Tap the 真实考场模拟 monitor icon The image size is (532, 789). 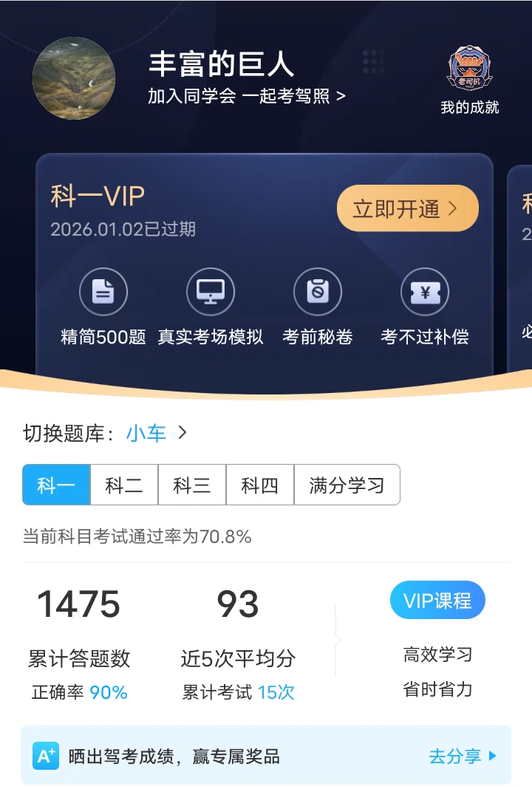click(x=211, y=291)
